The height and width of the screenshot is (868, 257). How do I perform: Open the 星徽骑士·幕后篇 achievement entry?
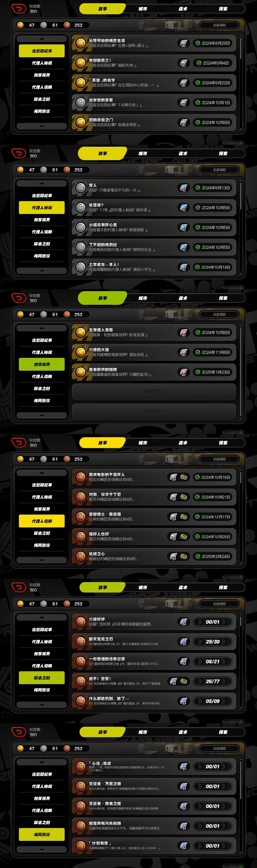[x=154, y=517]
